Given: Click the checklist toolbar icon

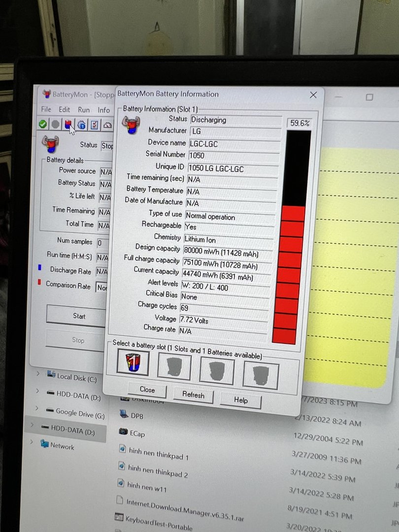Looking at the screenshot, I should coord(94,125).
